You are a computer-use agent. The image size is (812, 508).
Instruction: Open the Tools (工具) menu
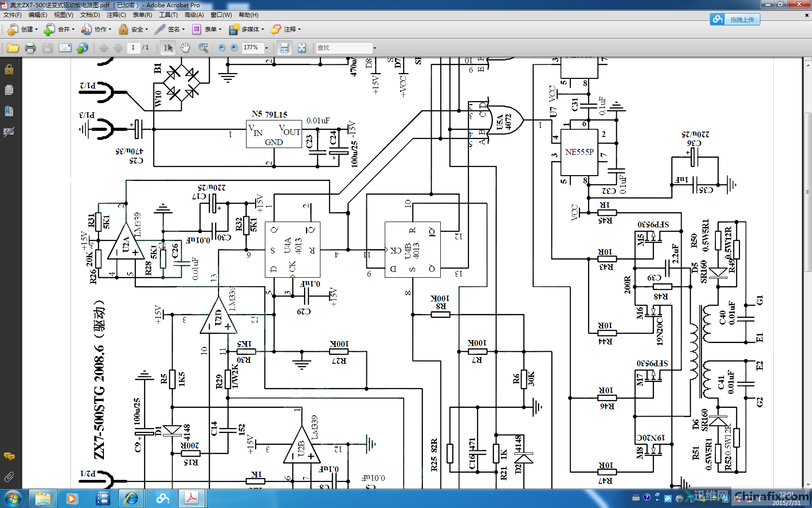tap(168, 15)
